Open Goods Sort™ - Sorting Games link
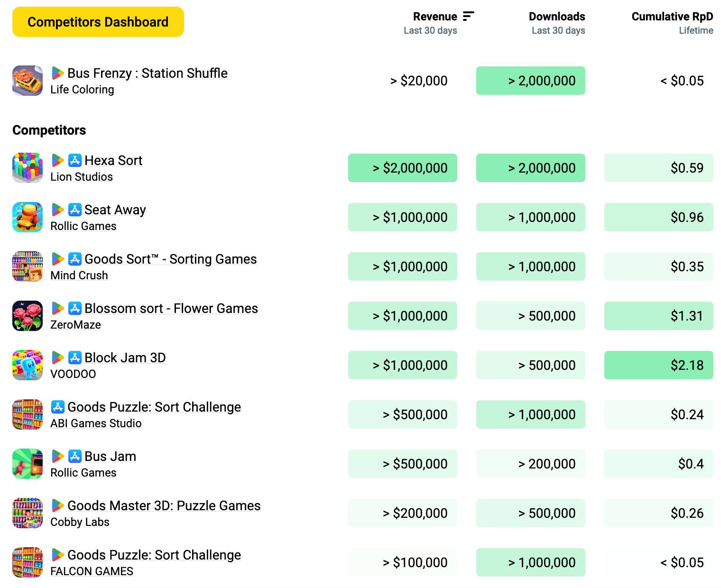Screen dimensions: 721x588 [x=171, y=259]
